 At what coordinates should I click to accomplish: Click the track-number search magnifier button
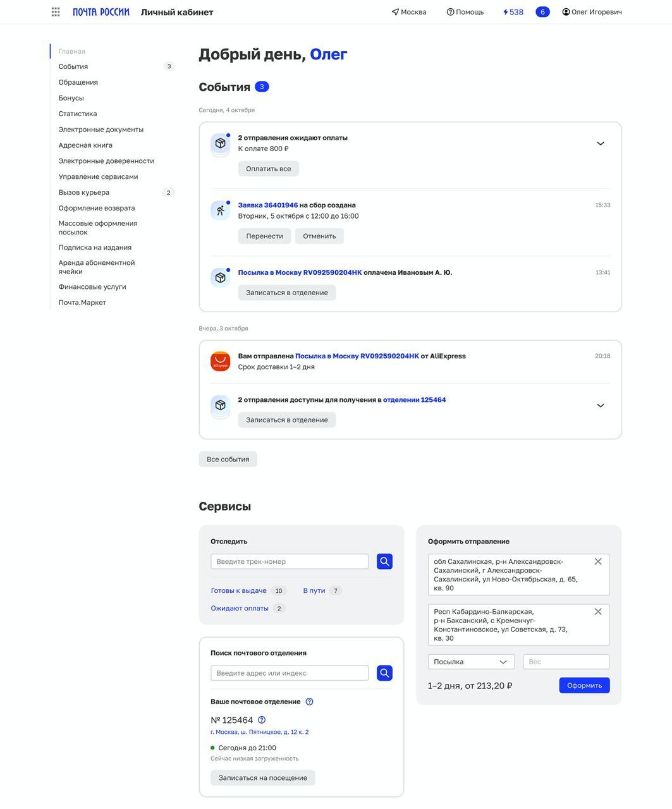click(x=384, y=561)
